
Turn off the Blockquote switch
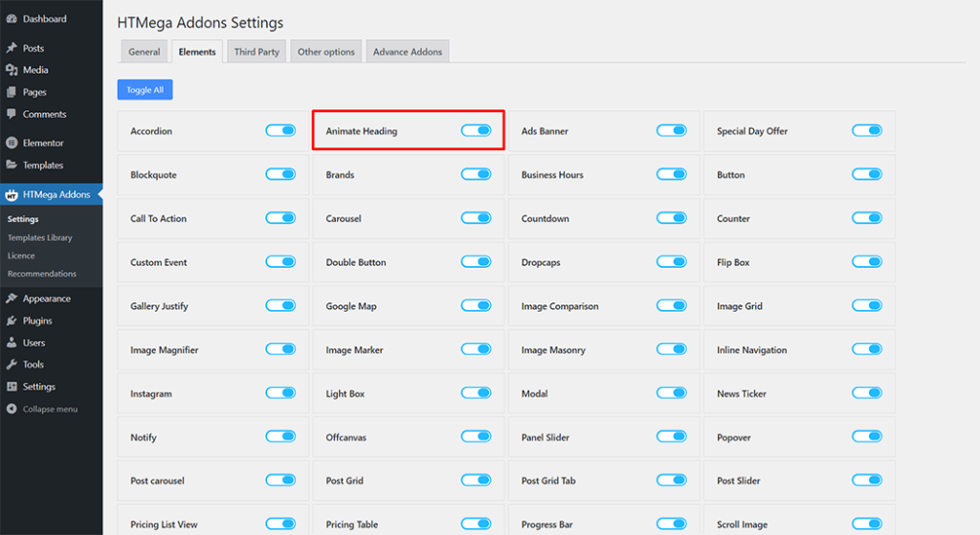click(x=280, y=174)
